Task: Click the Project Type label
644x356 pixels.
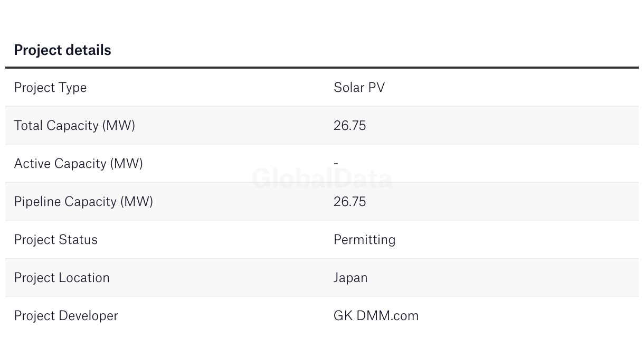Action: tap(50, 88)
